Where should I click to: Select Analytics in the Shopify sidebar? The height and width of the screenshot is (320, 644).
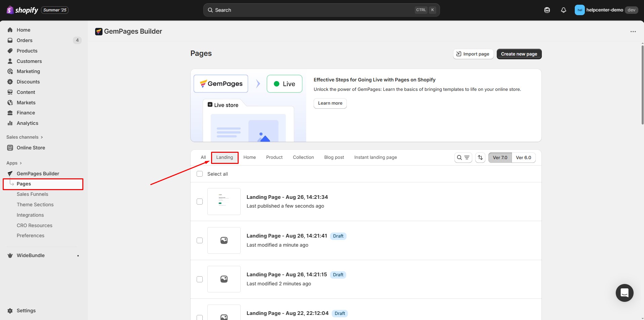[28, 123]
